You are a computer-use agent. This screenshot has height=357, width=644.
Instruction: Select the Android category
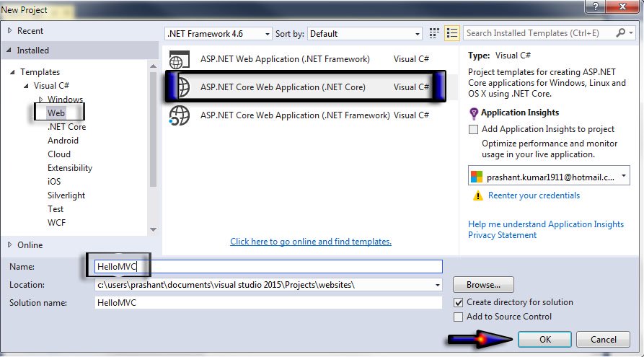pyautogui.click(x=63, y=141)
